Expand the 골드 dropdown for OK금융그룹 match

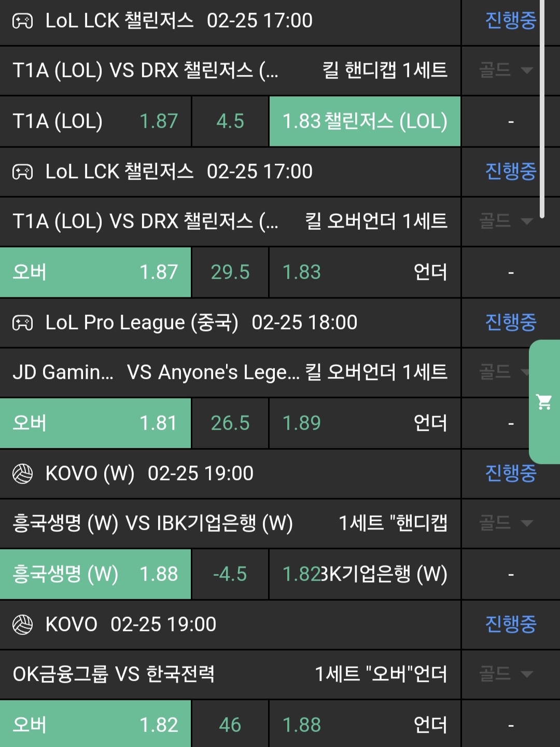pos(506,674)
